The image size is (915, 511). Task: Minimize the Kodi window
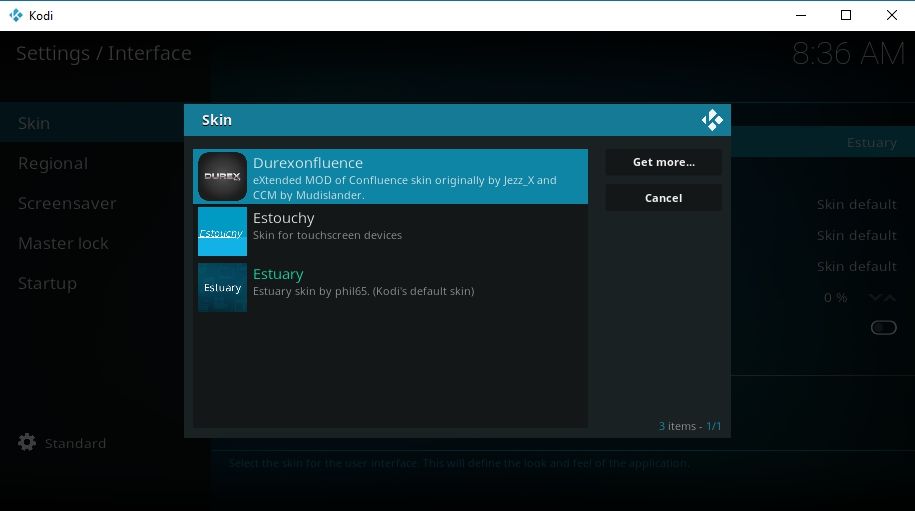(x=801, y=15)
